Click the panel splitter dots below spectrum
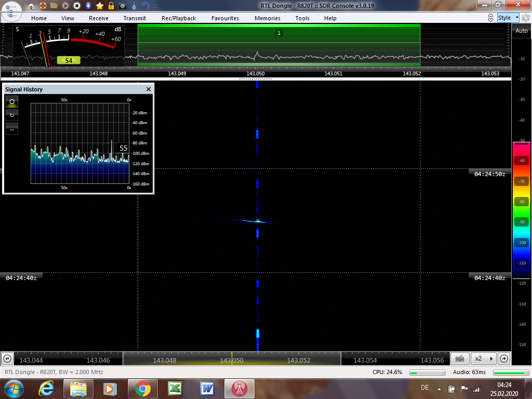Screen dimensions: 532x399 (x=256, y=79)
